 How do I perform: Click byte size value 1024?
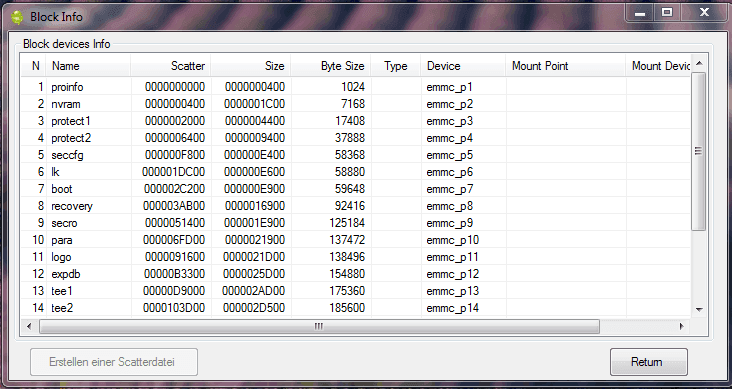353,87
